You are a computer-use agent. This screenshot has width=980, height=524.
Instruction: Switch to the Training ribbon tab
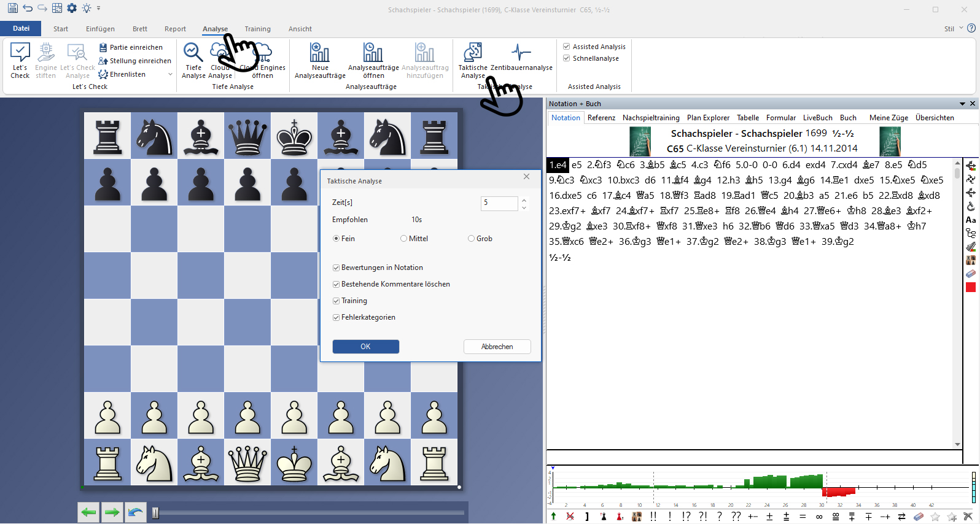(x=257, y=29)
